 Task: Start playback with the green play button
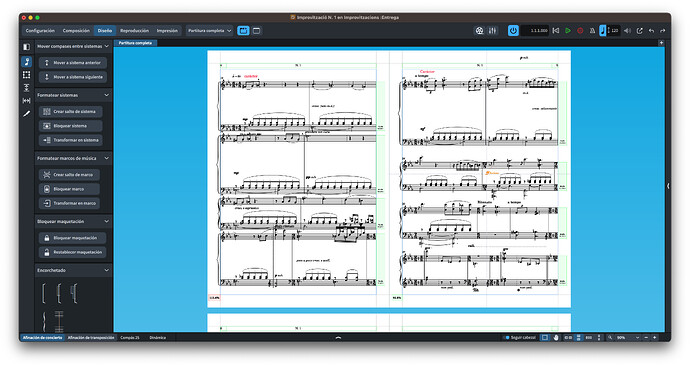click(568, 30)
